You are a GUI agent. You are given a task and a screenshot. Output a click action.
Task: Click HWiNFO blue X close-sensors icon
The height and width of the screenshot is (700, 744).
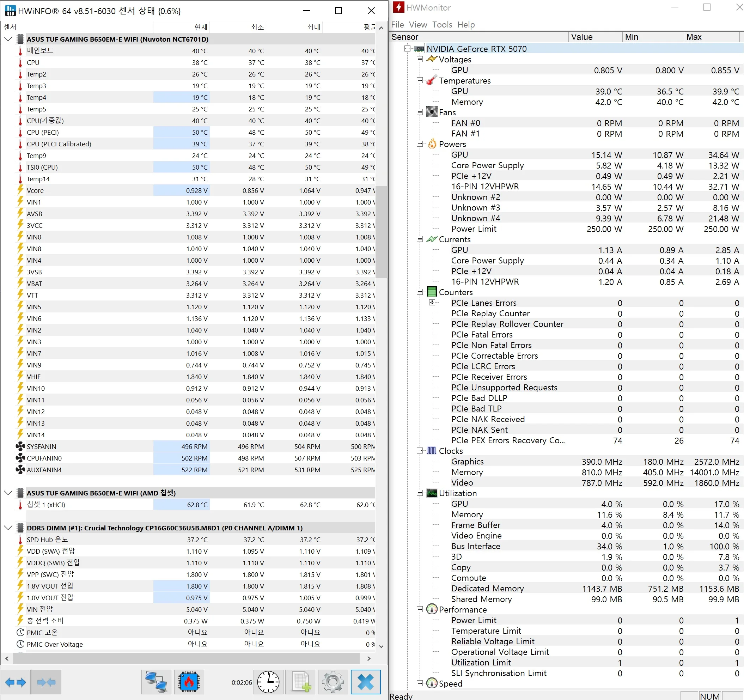pos(366,682)
